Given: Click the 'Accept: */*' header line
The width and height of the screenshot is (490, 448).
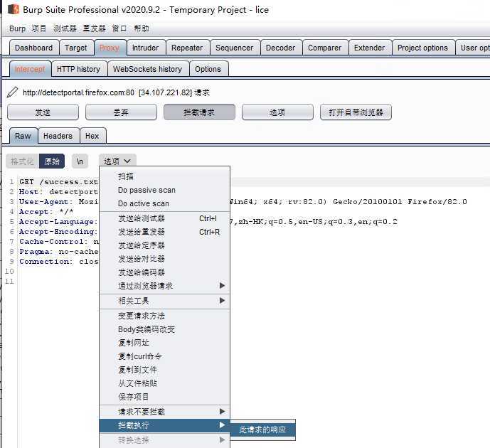Looking at the screenshot, I should (46, 212).
